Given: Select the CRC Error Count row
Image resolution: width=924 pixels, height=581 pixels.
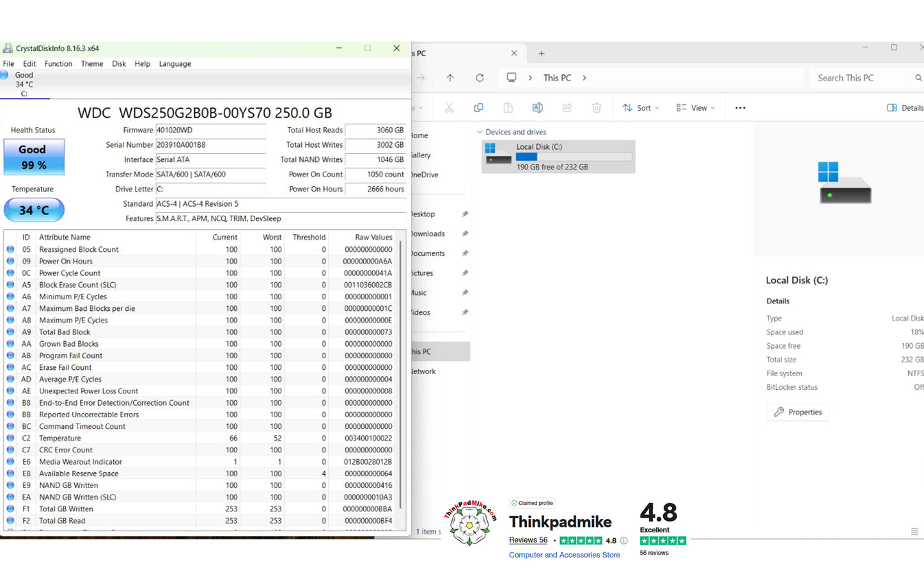Looking at the screenshot, I should click(201, 450).
